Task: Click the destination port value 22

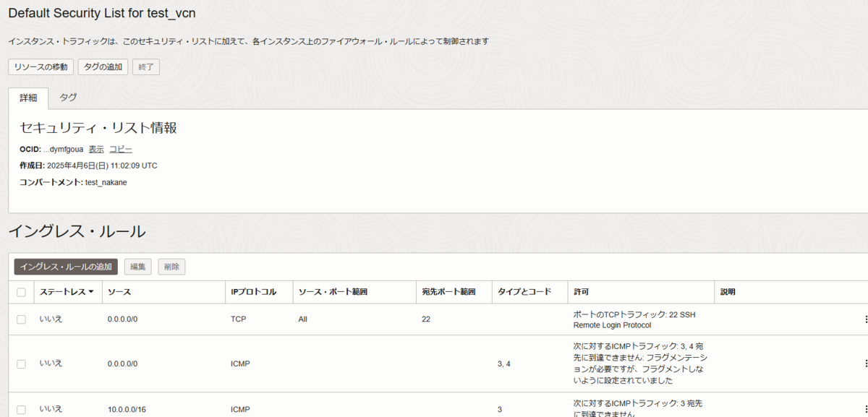Action: point(426,319)
